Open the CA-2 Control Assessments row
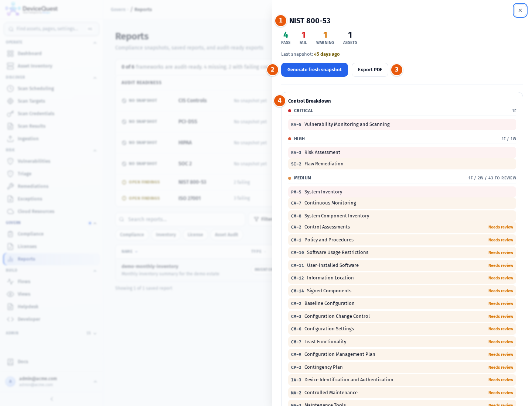The height and width of the screenshot is (406, 532). tap(402, 227)
